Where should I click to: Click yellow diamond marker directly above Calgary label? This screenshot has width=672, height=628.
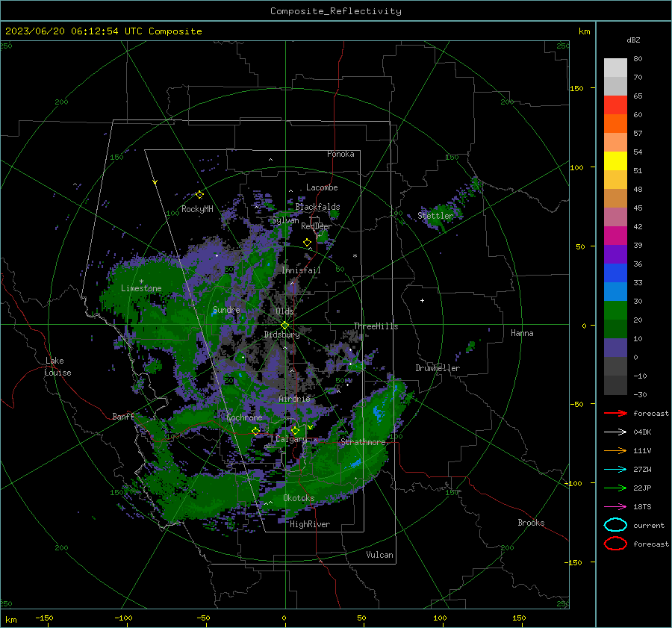pos(295,430)
